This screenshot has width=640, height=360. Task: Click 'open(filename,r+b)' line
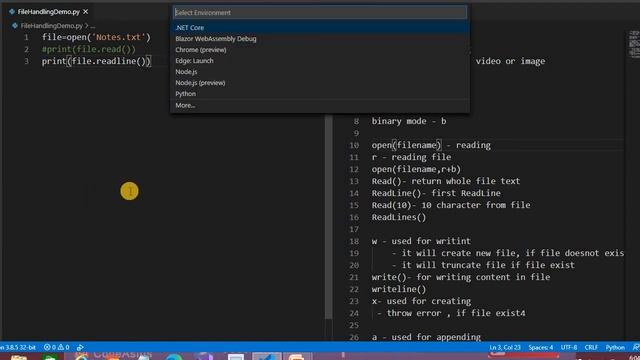(416, 169)
